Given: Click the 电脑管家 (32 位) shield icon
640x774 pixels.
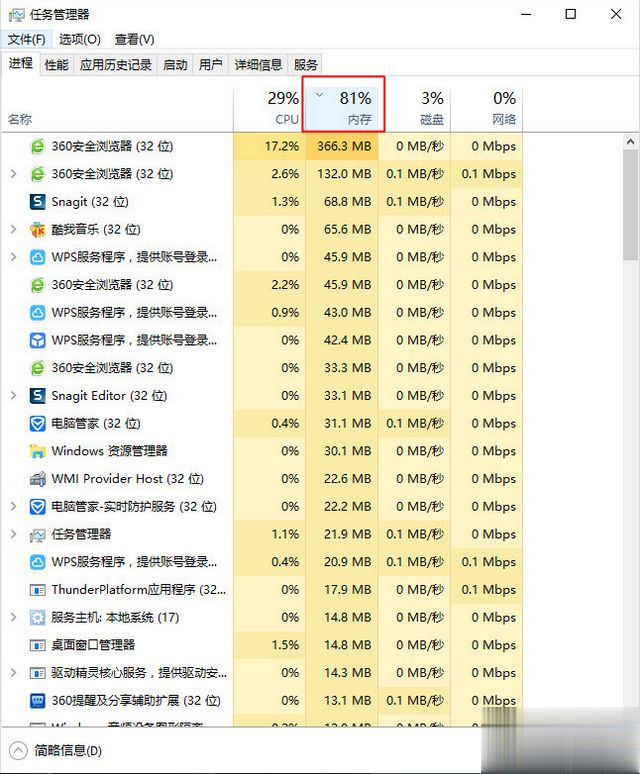Looking at the screenshot, I should [38, 424].
